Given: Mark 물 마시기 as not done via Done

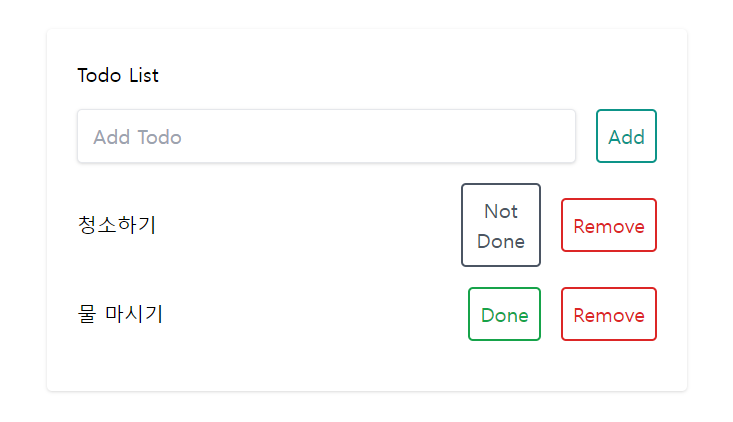Looking at the screenshot, I should [504, 314].
